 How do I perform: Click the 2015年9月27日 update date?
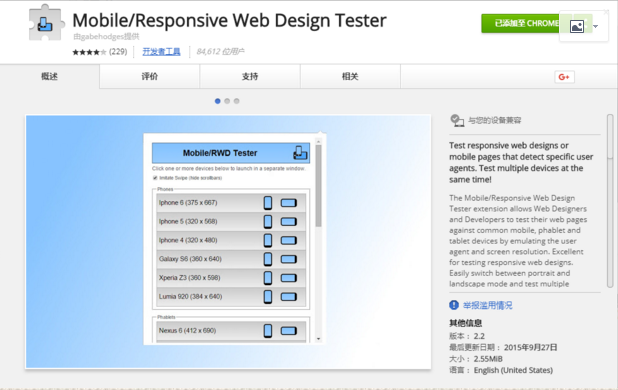(x=531, y=347)
